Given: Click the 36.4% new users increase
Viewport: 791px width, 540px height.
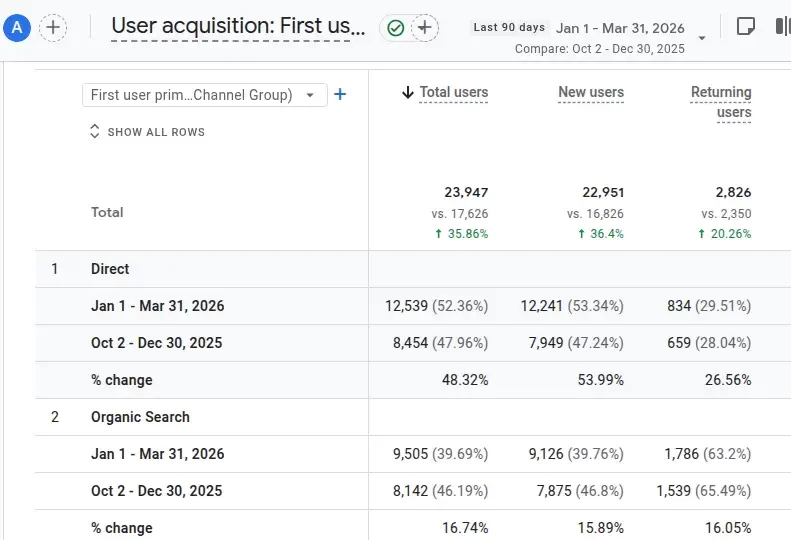Looking at the screenshot, I should 600,234.
